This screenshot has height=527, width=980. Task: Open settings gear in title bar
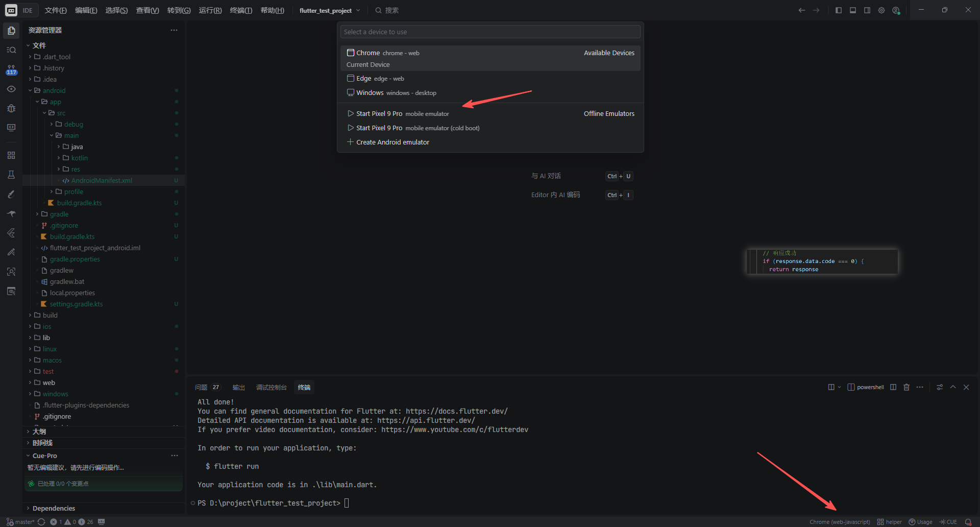[x=881, y=10]
